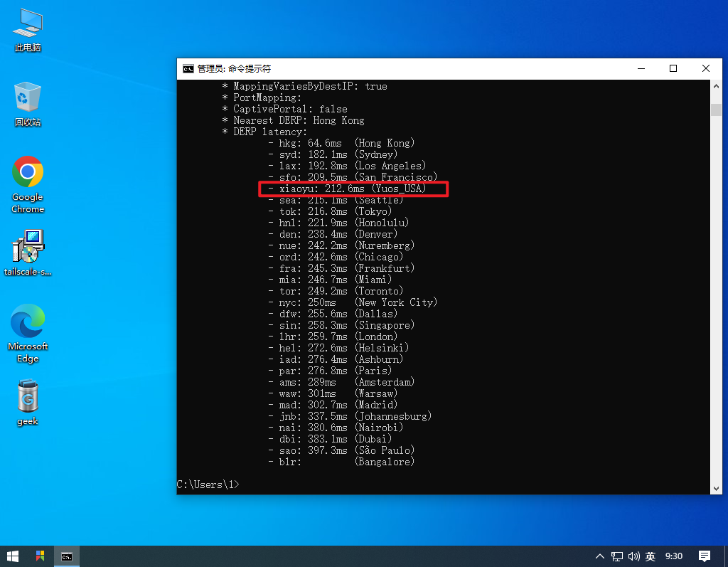
Task: Open the volume control tray icon
Action: click(633, 556)
